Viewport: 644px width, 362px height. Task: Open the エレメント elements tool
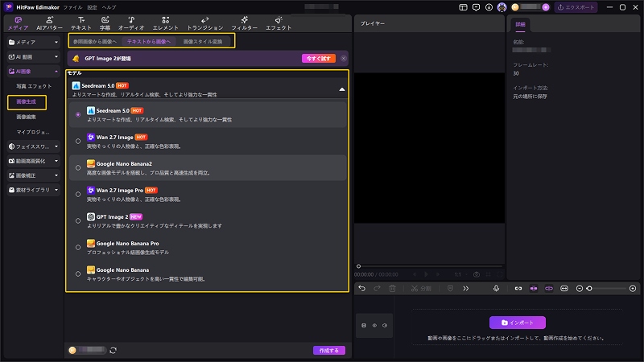[166, 23]
